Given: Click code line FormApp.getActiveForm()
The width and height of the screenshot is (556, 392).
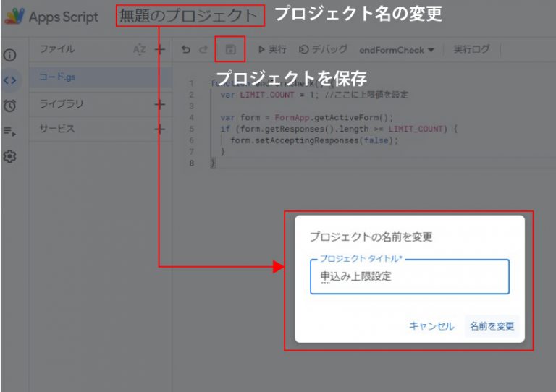Looking at the screenshot, I should [x=307, y=117].
